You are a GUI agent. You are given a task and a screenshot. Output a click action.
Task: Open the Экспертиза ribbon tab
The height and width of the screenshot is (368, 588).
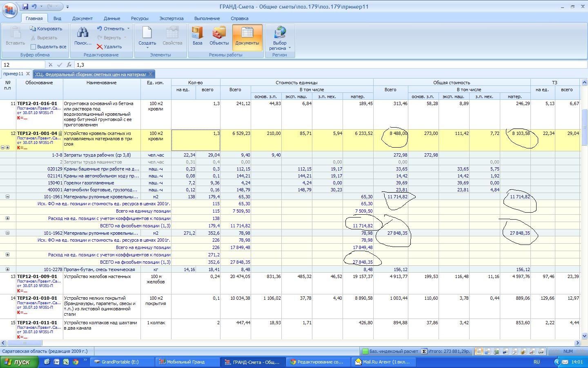pyautogui.click(x=171, y=18)
